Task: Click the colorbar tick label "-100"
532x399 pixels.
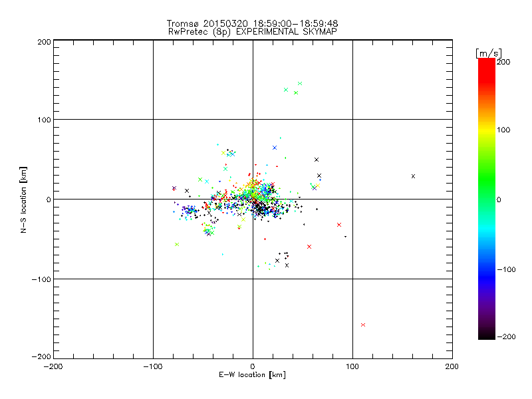Action: 506,270
